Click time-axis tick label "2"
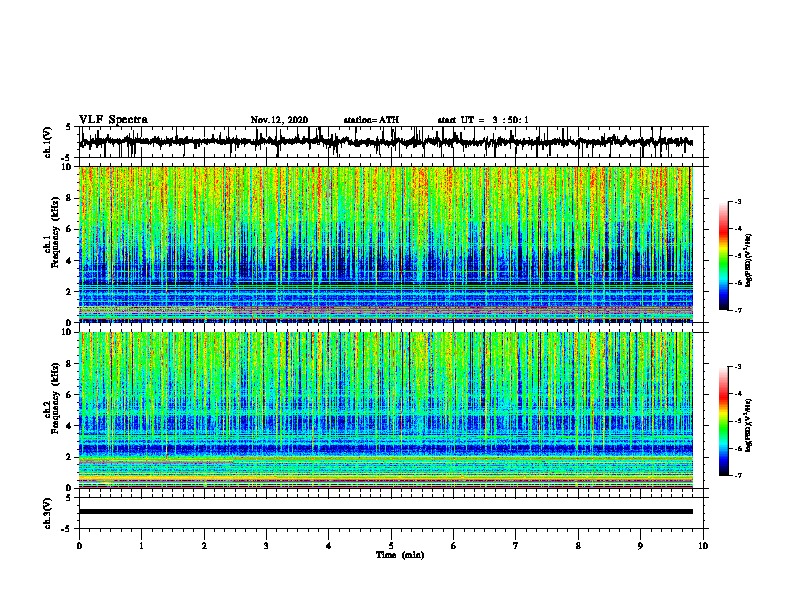 click(x=204, y=546)
